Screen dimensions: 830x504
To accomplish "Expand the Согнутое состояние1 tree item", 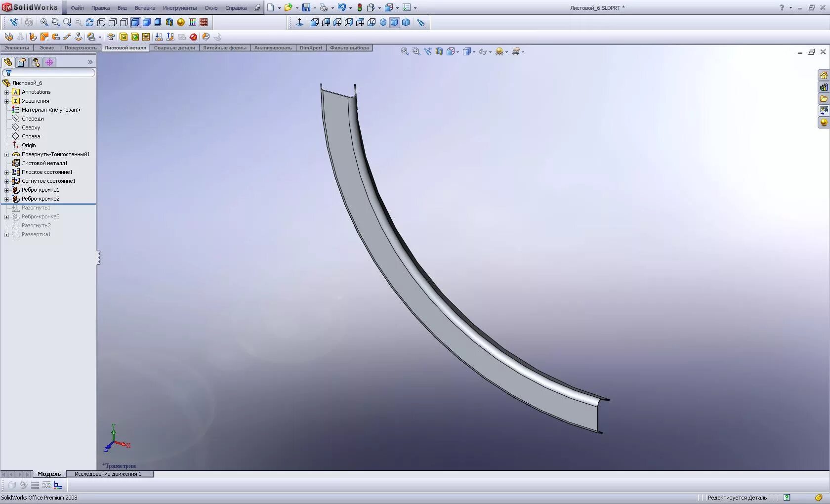I will pyautogui.click(x=6, y=181).
